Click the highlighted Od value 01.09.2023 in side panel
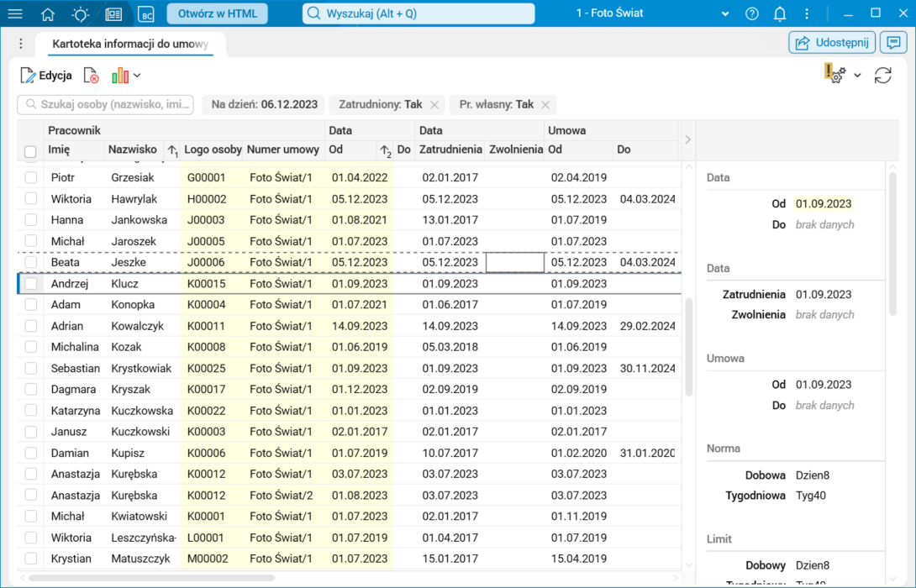916x588 pixels. pyautogui.click(x=823, y=204)
